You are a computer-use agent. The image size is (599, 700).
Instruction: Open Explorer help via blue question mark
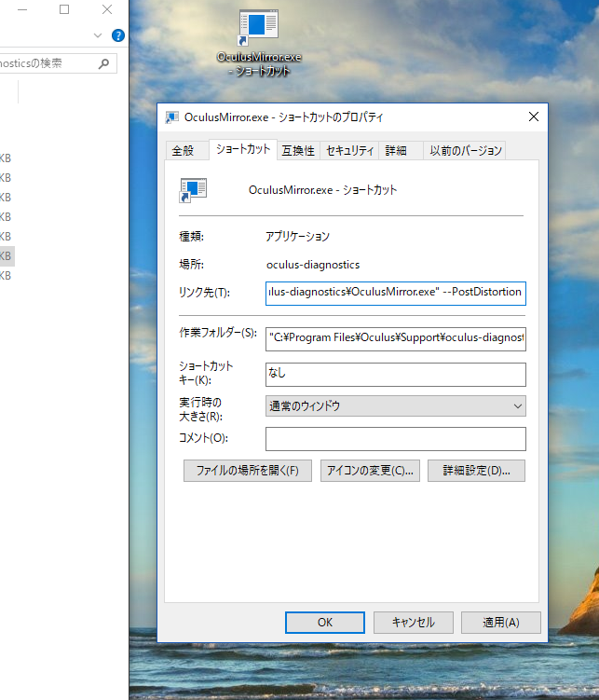coord(117,35)
